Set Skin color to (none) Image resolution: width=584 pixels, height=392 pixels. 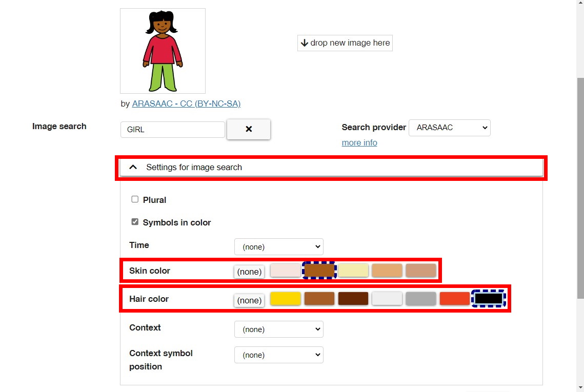coord(249,272)
